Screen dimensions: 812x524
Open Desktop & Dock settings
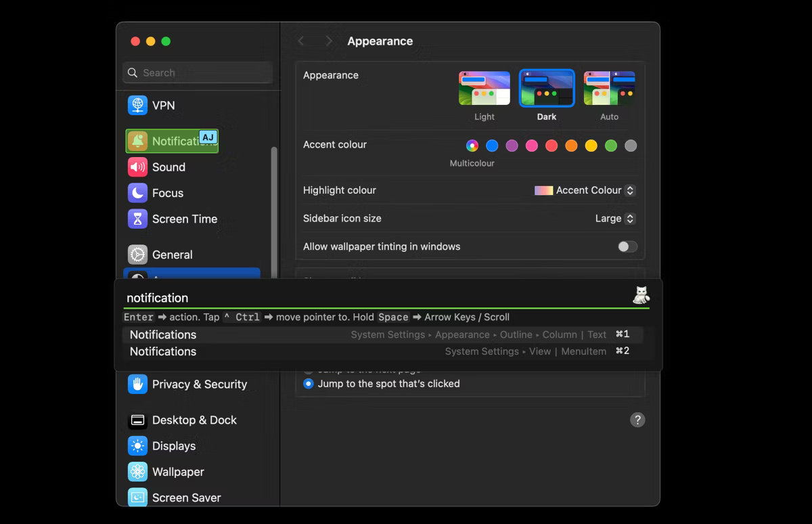(x=194, y=420)
